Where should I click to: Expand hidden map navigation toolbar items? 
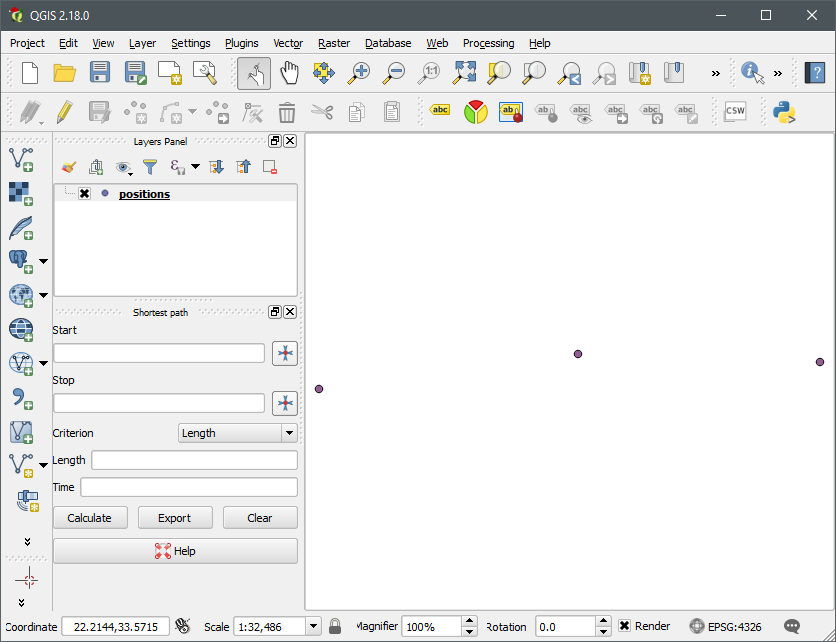click(x=716, y=74)
